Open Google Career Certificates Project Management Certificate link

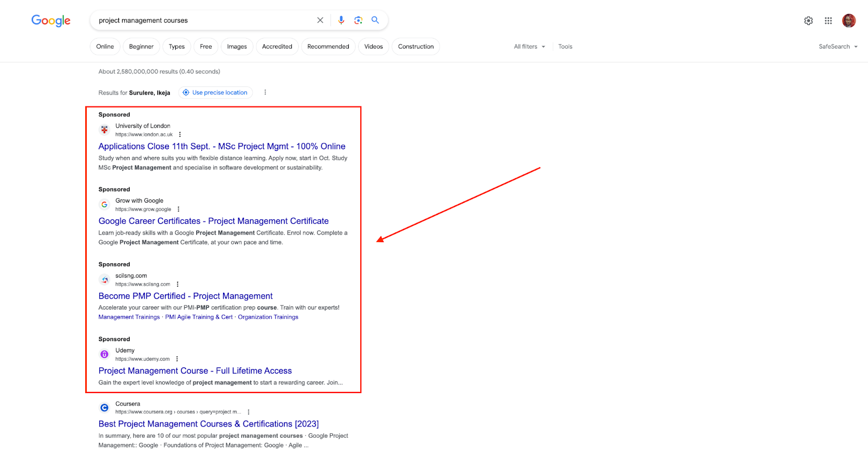214,221
